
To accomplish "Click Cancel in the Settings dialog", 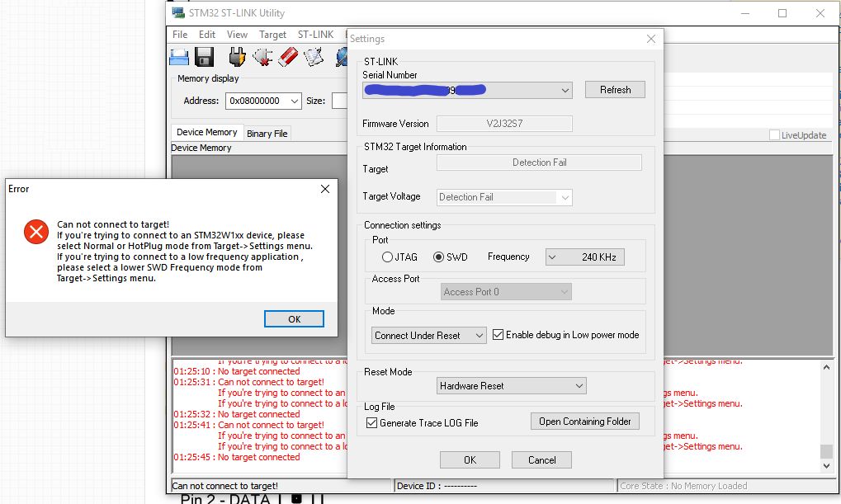I will (541, 460).
